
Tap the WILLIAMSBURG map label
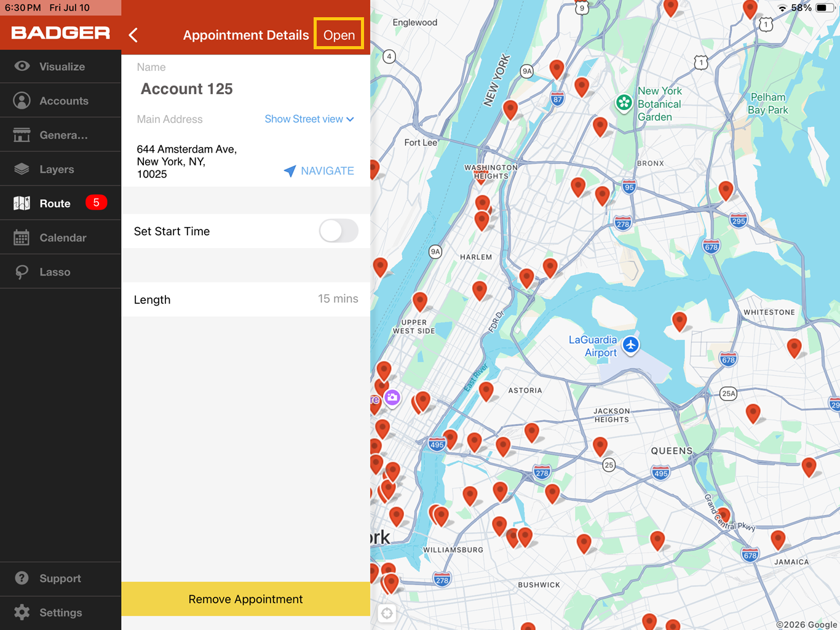click(453, 549)
